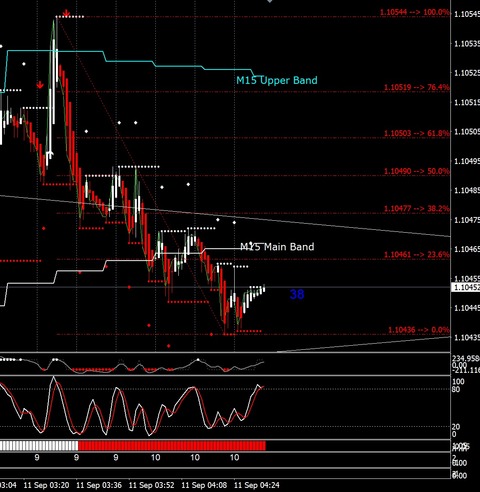Screen dimensions: 480x492
Task: Click the 11 Sep 03:20 time label
Action: [x=46, y=485]
